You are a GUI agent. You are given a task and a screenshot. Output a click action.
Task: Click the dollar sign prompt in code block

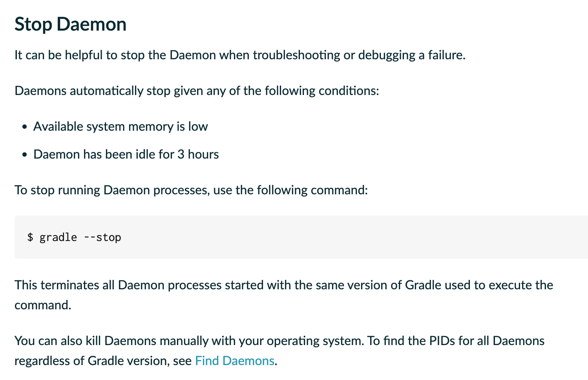coord(30,237)
